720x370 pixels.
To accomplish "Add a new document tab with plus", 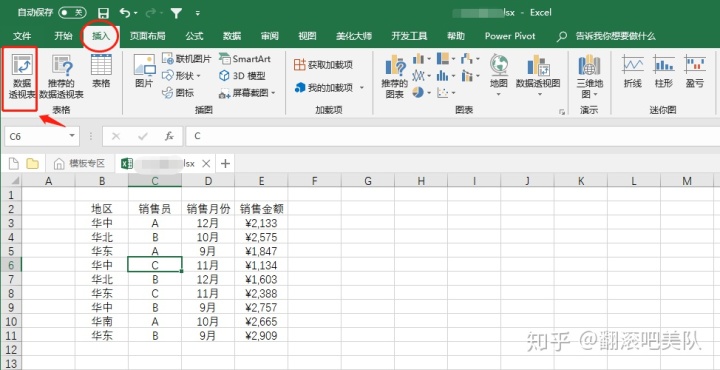I will [225, 163].
